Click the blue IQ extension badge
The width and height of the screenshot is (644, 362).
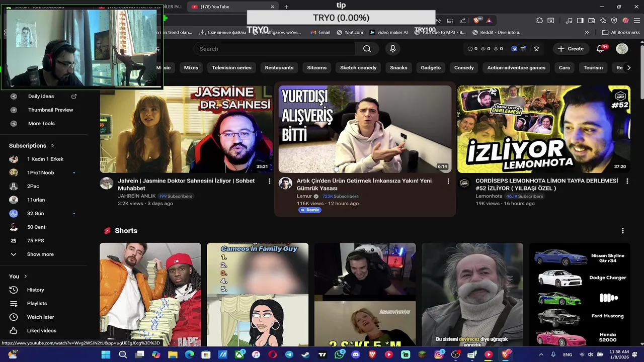coord(514,49)
